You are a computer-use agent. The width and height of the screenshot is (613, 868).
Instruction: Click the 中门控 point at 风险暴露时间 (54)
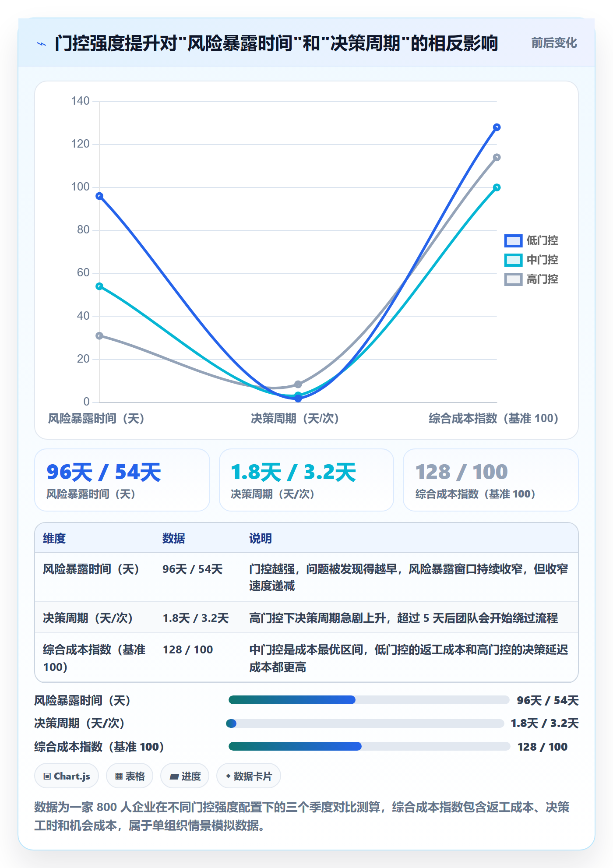[x=99, y=286]
